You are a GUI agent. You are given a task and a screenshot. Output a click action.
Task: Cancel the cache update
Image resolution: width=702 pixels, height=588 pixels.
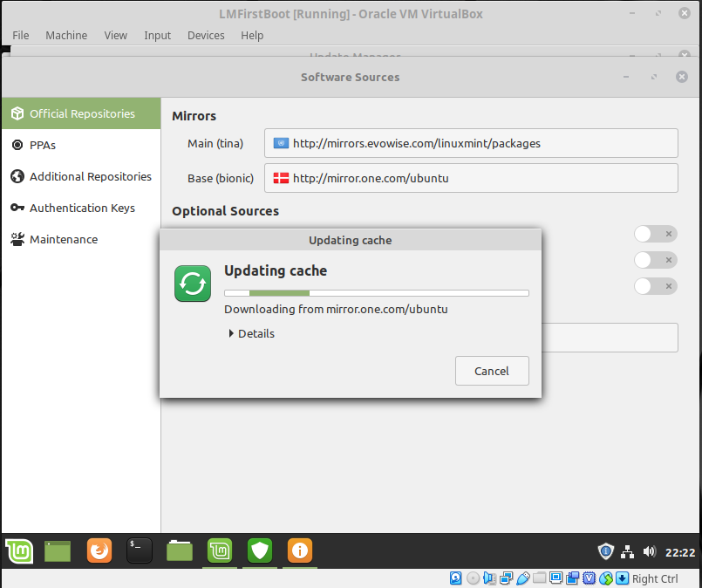click(x=492, y=371)
